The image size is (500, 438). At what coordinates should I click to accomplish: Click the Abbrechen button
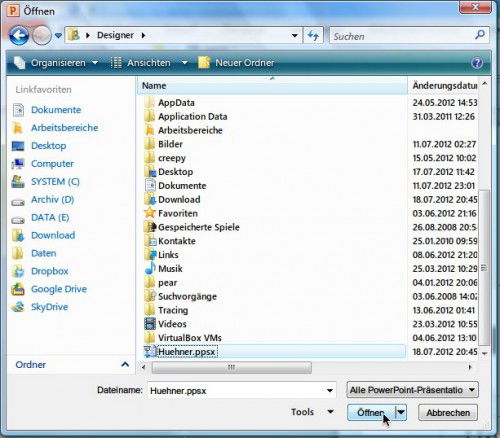(448, 413)
